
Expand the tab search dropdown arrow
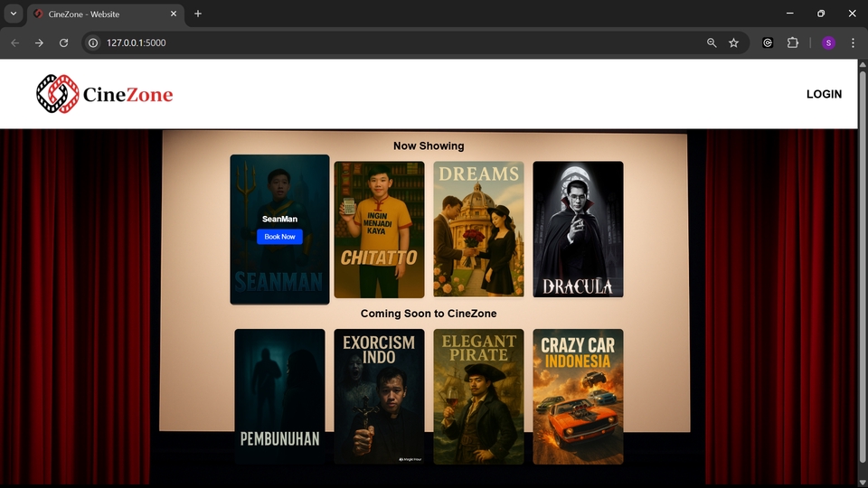[14, 14]
